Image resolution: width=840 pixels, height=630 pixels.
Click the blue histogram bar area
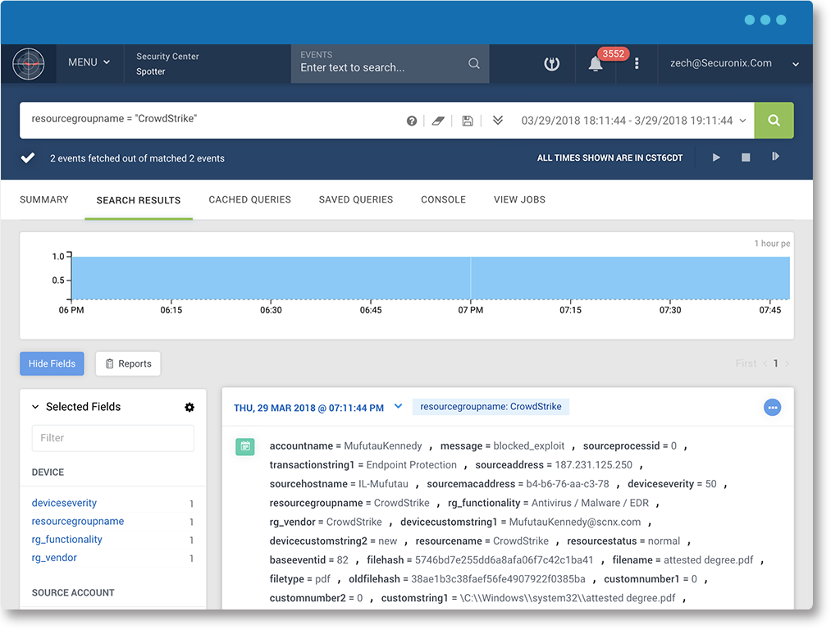pos(431,277)
